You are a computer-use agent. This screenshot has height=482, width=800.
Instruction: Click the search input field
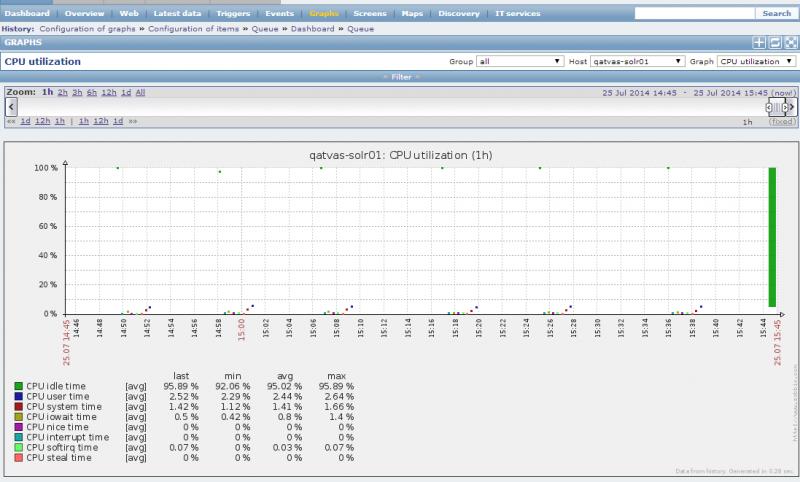click(694, 13)
